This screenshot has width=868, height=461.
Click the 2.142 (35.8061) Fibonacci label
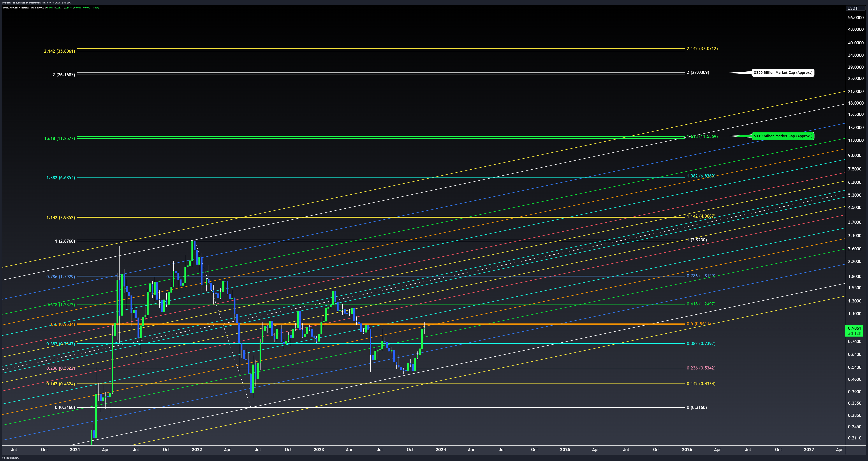[x=60, y=51]
